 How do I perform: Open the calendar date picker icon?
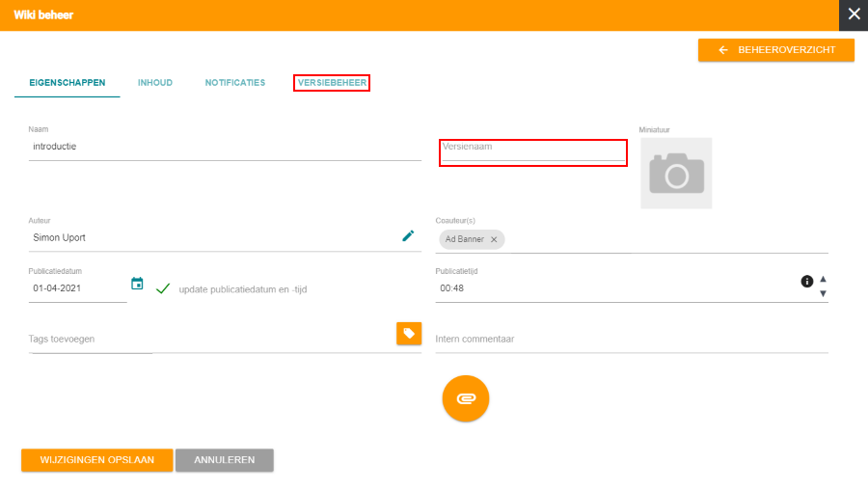(137, 284)
